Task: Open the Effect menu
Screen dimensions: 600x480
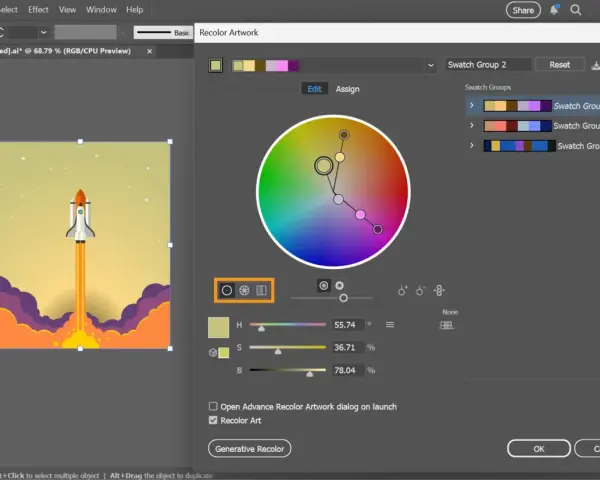Action: click(x=38, y=10)
